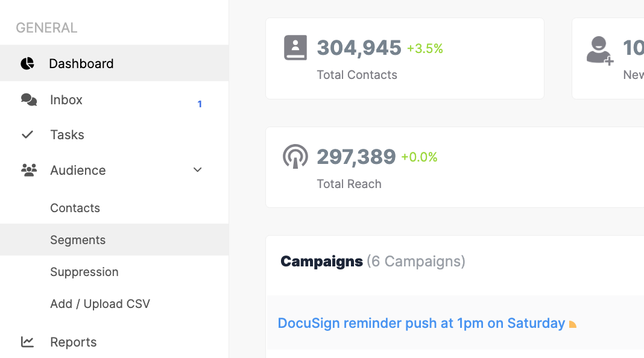Screen dimensions: 644x358
Task: Open the Dashboard menu item
Action: click(81, 63)
